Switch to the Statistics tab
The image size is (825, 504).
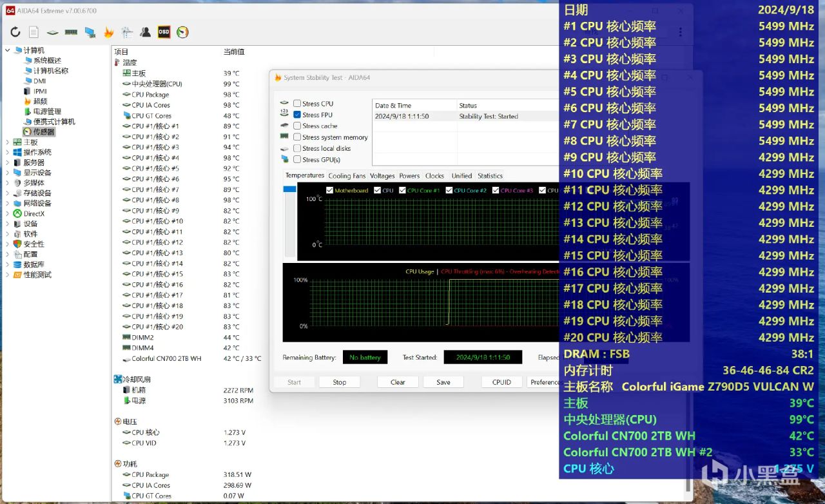coord(490,176)
